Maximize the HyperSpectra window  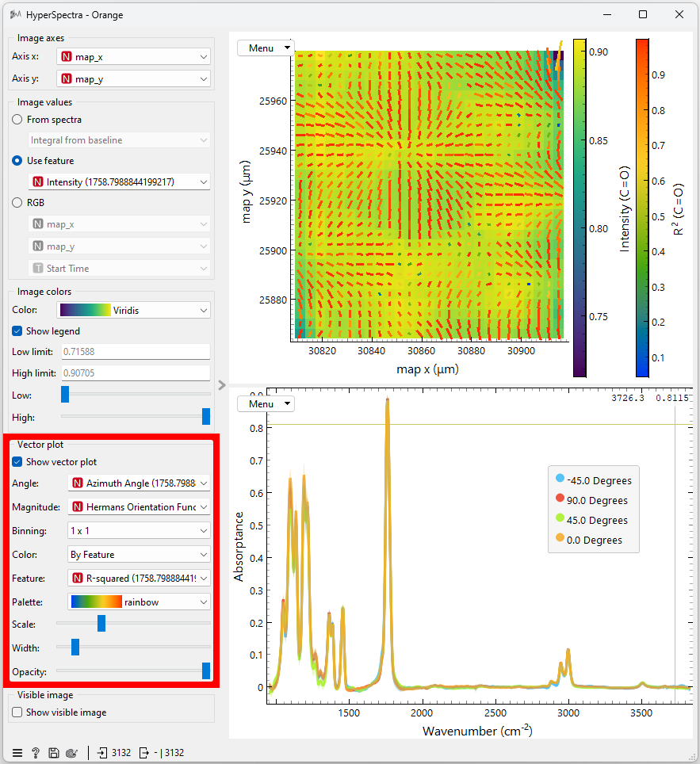[x=643, y=14]
